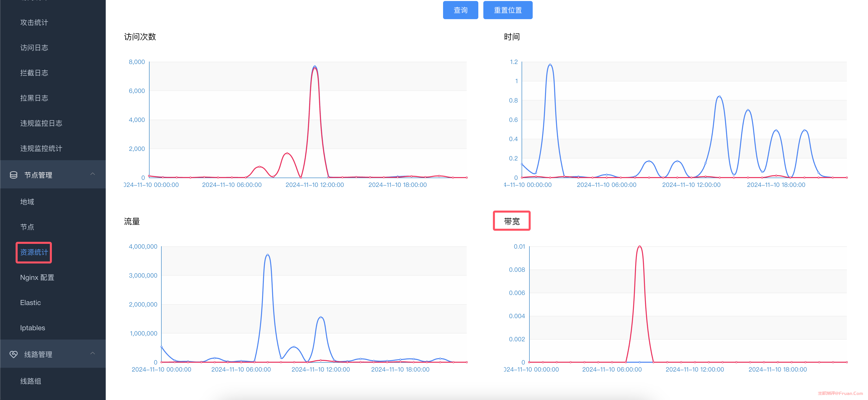Viewport: 868px width, 400px height.
Task: Select the 节点管理 menu header
Action: point(53,175)
